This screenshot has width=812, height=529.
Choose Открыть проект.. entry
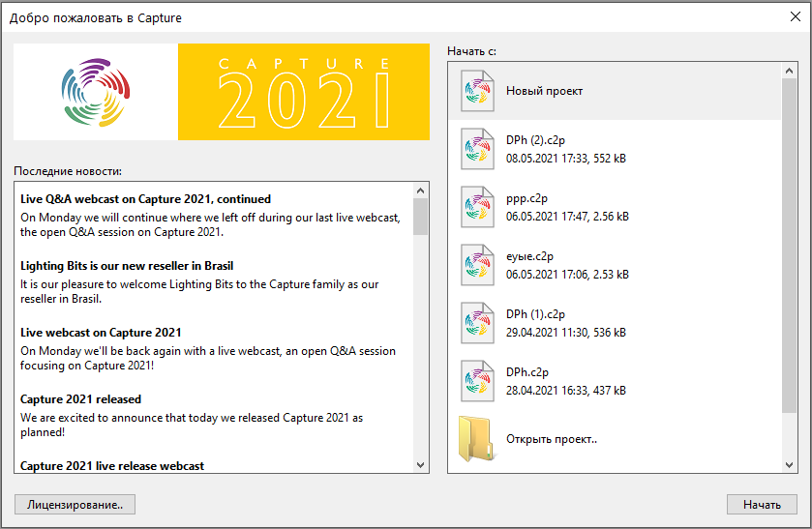click(552, 439)
